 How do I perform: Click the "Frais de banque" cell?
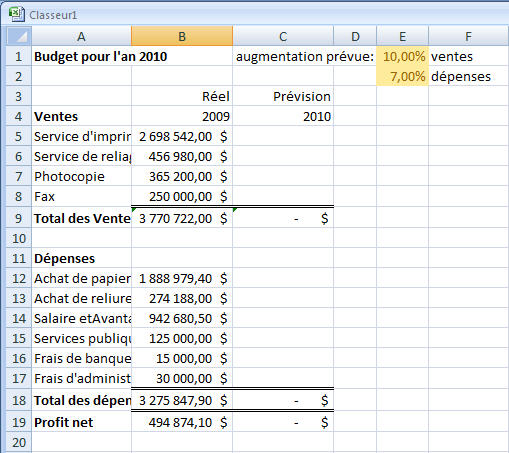pyautogui.click(x=82, y=358)
